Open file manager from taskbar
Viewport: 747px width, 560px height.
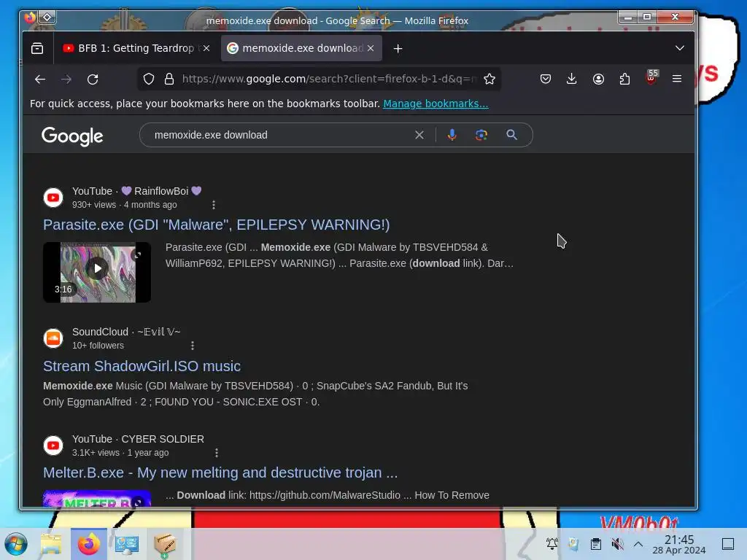click(x=51, y=544)
